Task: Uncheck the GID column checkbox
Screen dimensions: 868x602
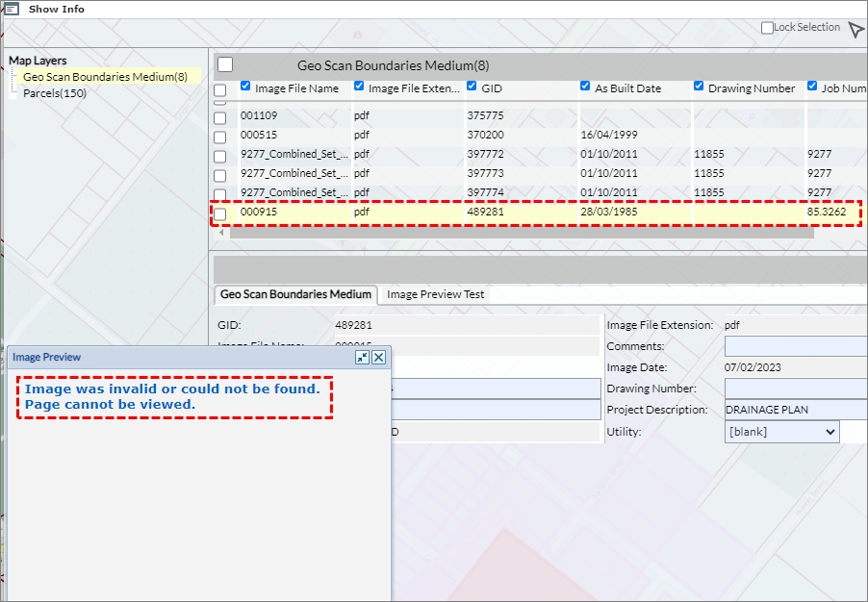Action: [x=472, y=87]
